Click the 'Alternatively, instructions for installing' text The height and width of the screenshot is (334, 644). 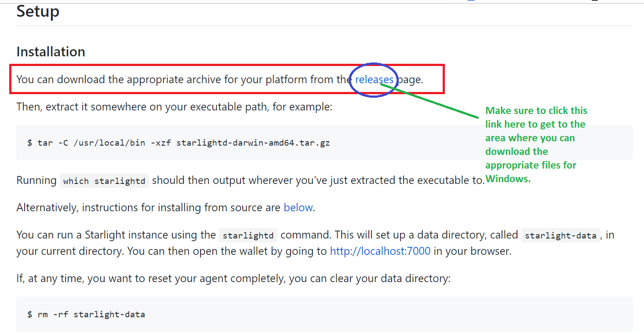[148, 207]
